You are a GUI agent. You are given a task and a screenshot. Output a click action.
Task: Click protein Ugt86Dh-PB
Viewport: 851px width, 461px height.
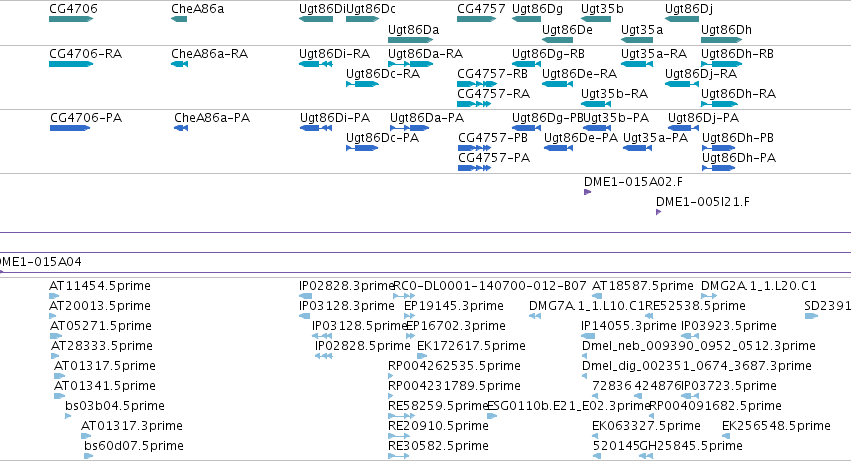(x=719, y=148)
